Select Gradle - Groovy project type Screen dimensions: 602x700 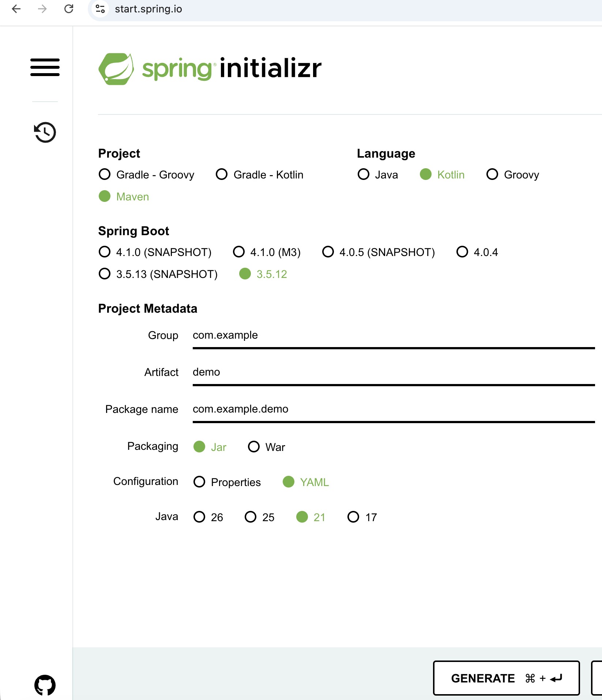tap(147, 174)
